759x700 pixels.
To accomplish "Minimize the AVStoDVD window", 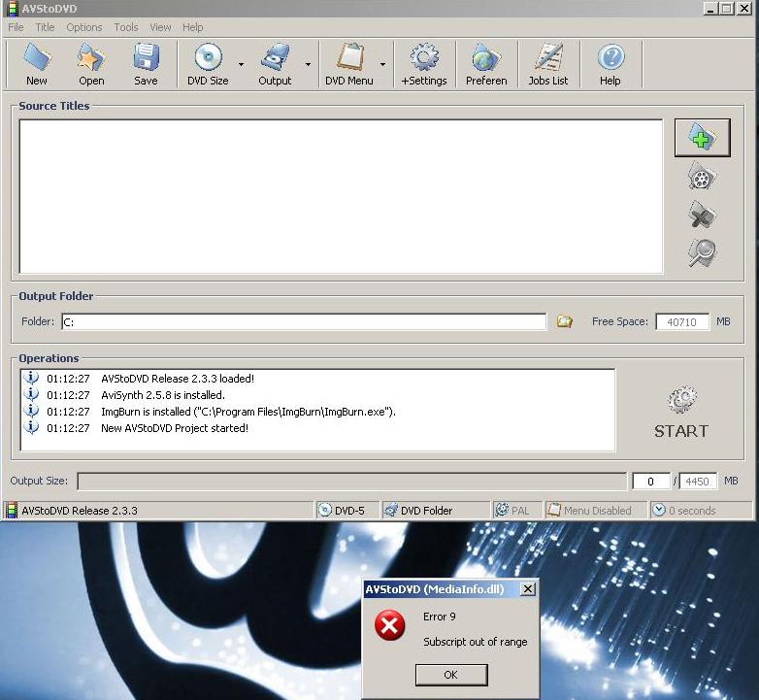I will [710, 8].
